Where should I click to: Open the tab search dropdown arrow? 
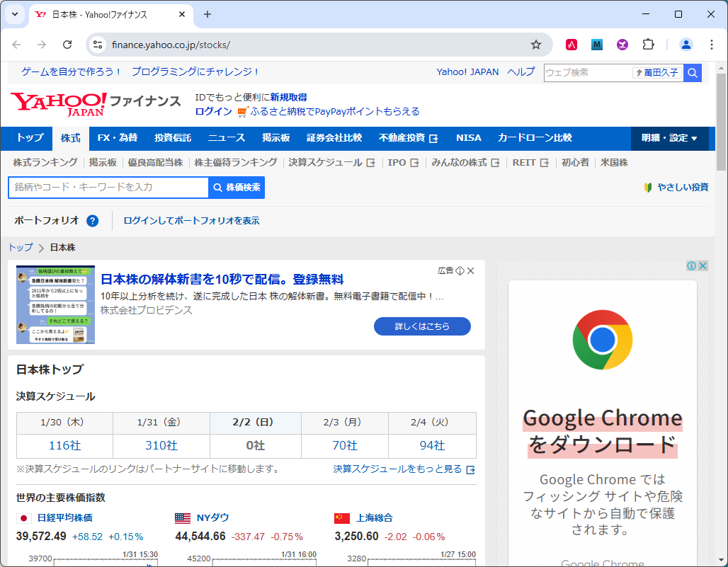click(x=15, y=14)
